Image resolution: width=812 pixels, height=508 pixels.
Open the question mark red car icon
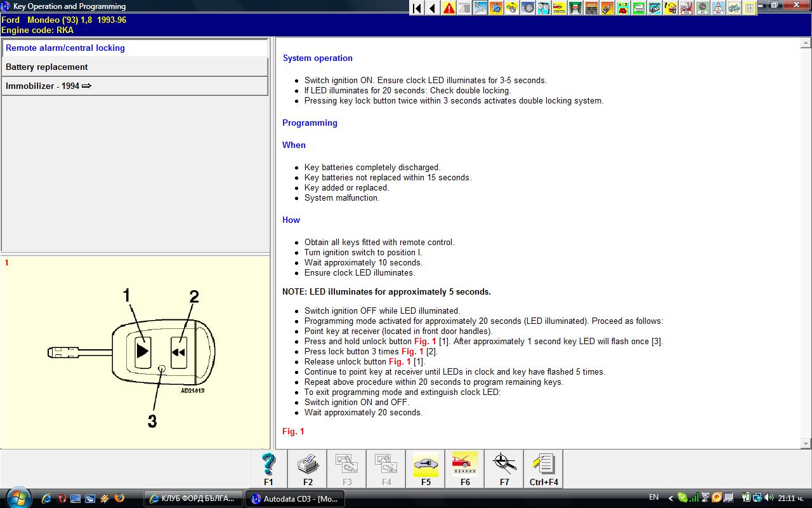pos(671,8)
